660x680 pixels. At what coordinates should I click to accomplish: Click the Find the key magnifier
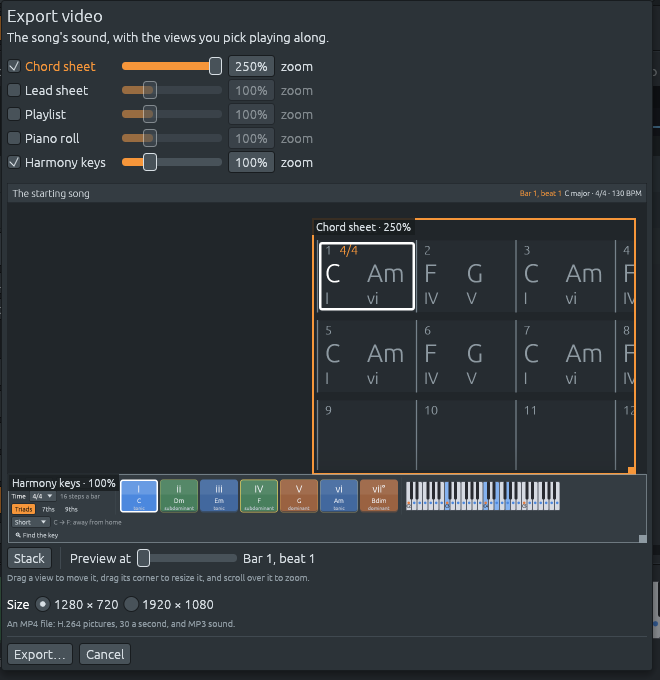pos(18,535)
